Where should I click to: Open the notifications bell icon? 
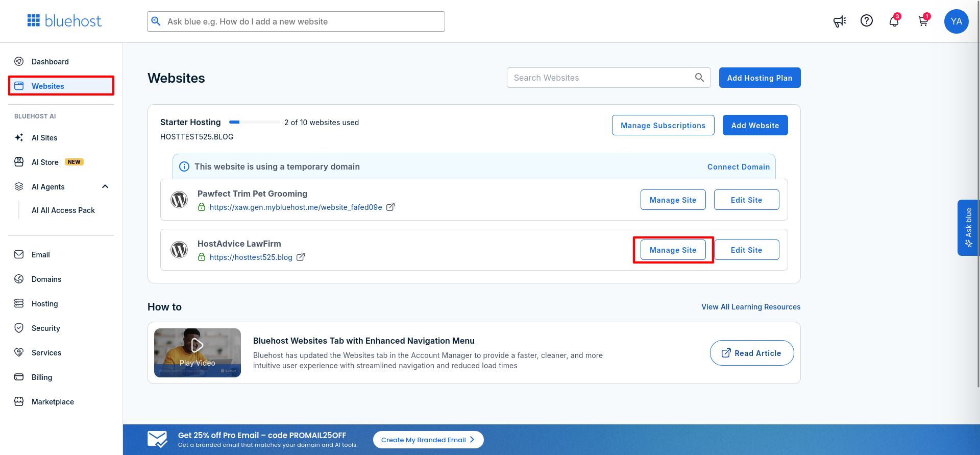pyautogui.click(x=894, y=21)
